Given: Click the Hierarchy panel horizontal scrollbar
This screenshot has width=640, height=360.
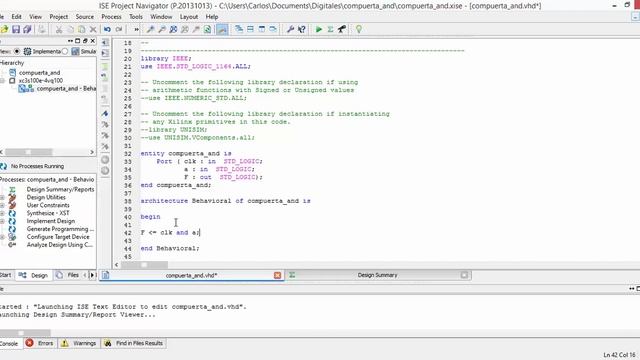Looking at the screenshot, I should pyautogui.click(x=29, y=152).
